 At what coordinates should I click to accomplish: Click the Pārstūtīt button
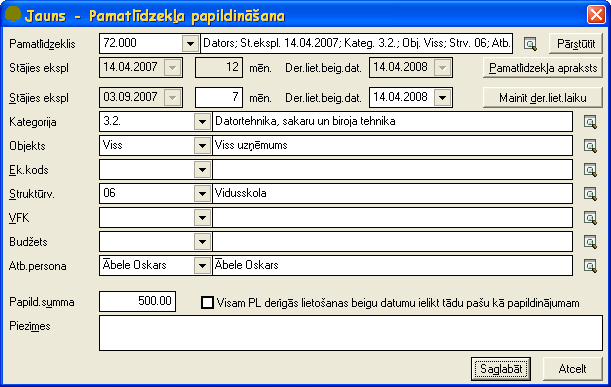[x=576, y=44]
